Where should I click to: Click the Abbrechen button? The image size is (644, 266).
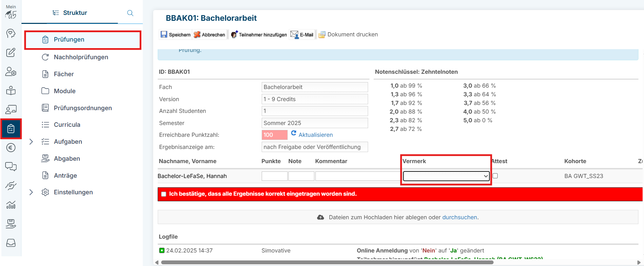(210, 35)
